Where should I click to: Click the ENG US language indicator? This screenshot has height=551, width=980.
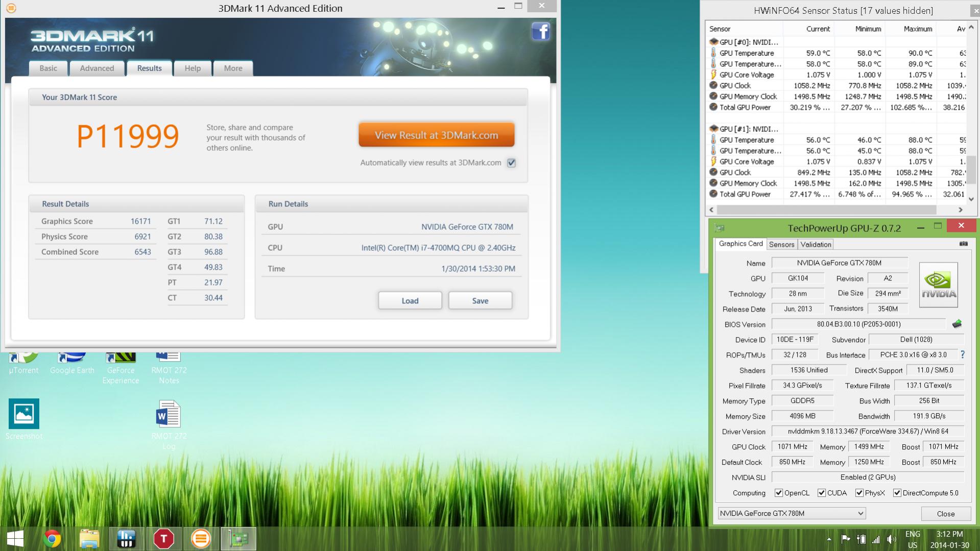point(913,539)
